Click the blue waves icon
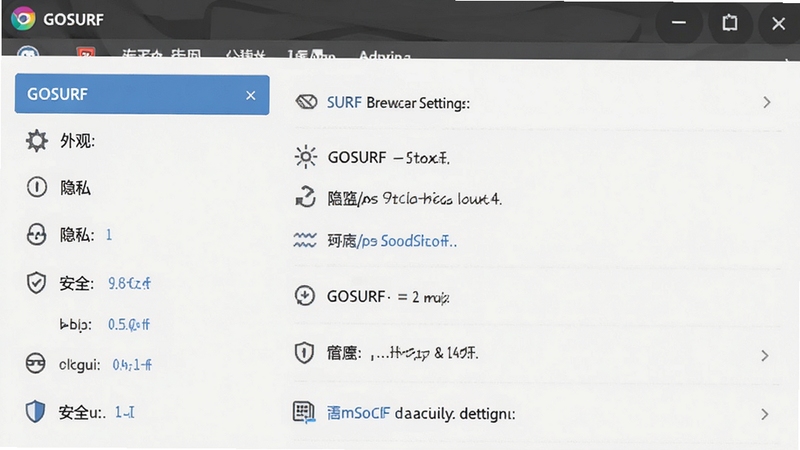Image resolution: width=800 pixels, height=450 pixels. click(x=305, y=240)
